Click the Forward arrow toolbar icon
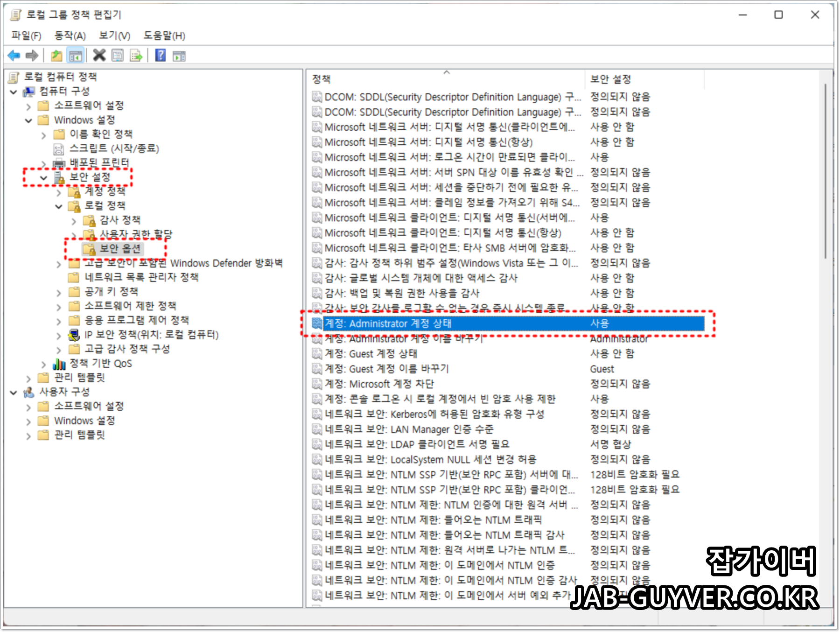 click(x=32, y=56)
